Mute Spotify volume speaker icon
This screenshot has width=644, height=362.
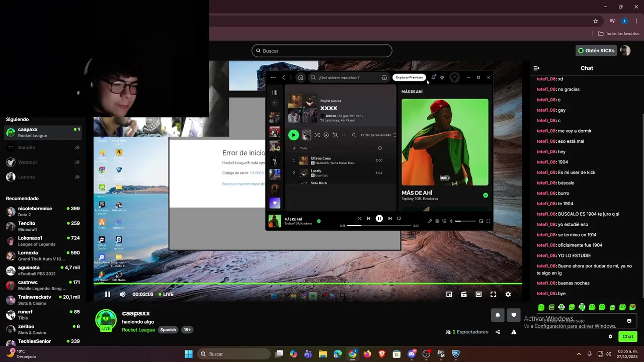pyautogui.click(x=451, y=221)
